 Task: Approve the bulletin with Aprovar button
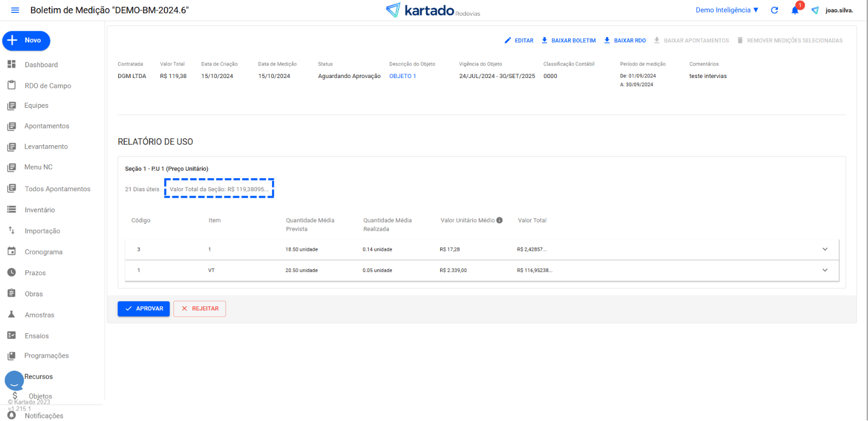(144, 309)
